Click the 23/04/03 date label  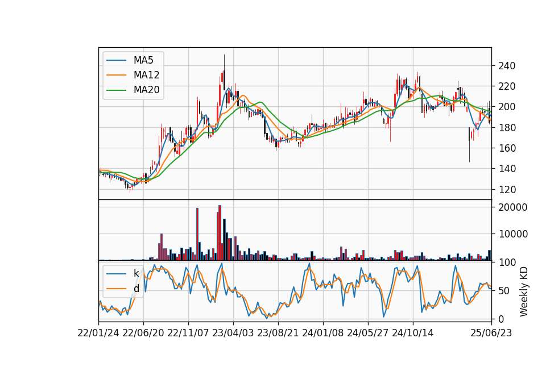233,333
